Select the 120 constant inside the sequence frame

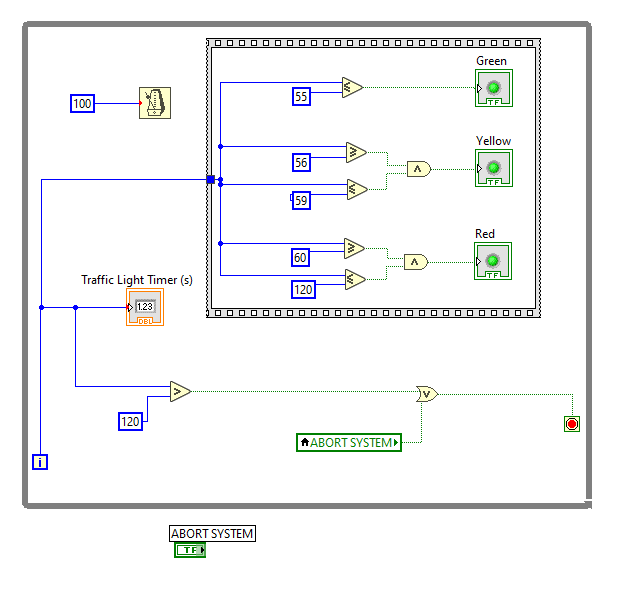coord(304,289)
